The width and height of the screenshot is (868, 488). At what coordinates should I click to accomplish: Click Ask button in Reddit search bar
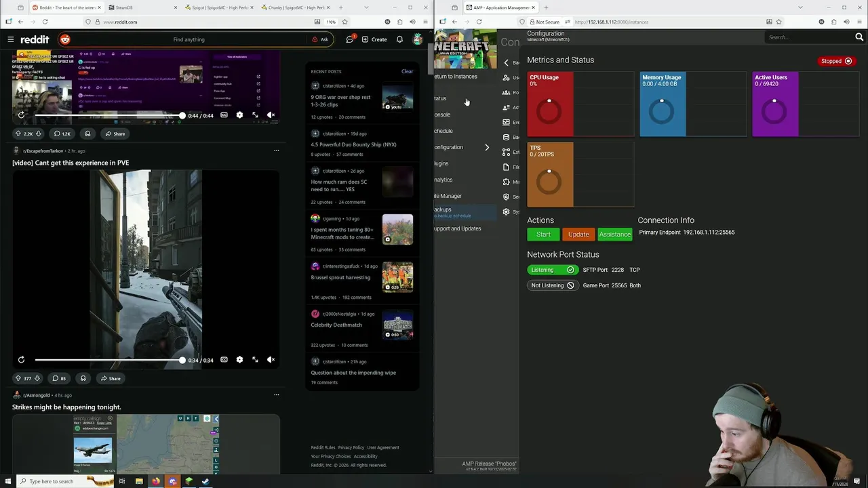tap(320, 39)
